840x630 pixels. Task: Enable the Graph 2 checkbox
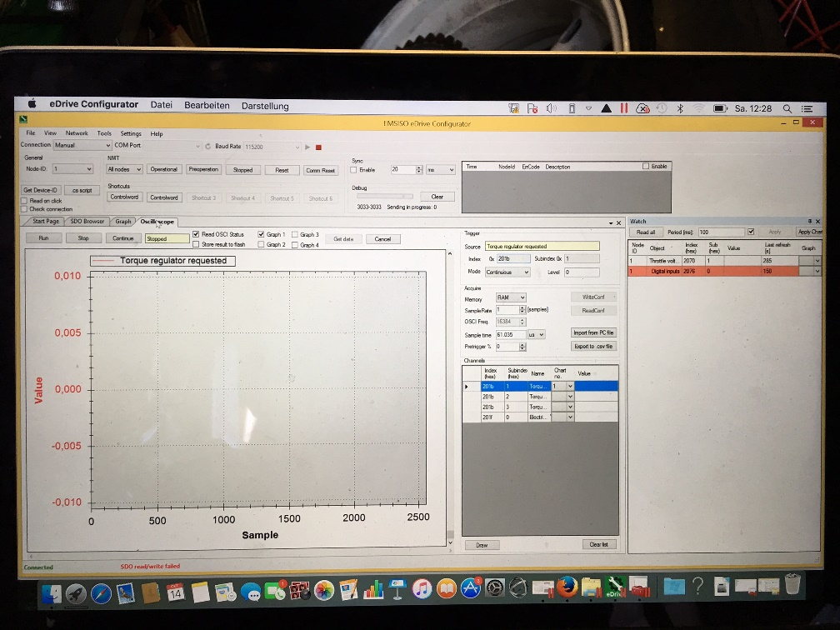coord(262,245)
